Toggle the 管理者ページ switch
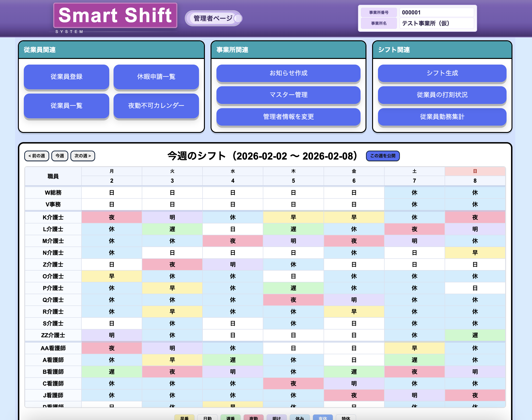This screenshot has height=420, width=532. (x=213, y=18)
